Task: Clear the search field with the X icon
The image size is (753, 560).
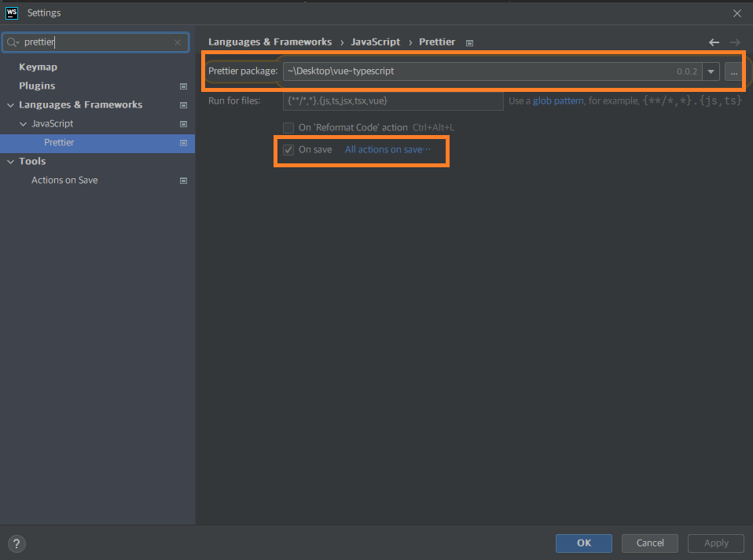Action: (178, 42)
